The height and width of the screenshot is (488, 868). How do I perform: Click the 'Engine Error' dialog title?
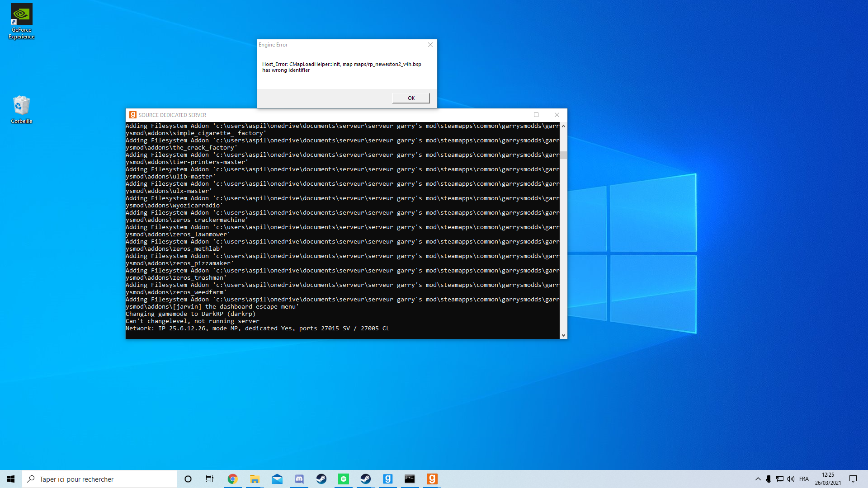pyautogui.click(x=273, y=45)
